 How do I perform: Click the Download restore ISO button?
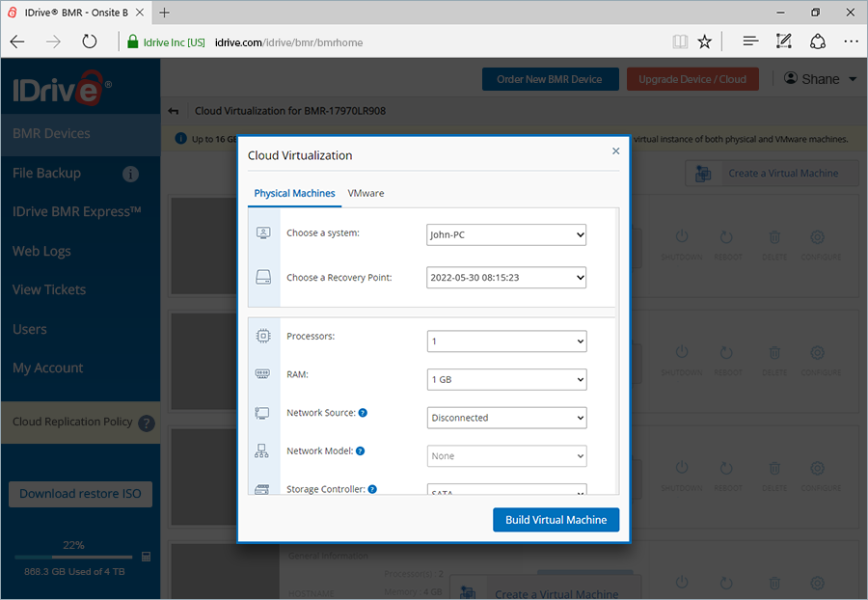tap(80, 494)
